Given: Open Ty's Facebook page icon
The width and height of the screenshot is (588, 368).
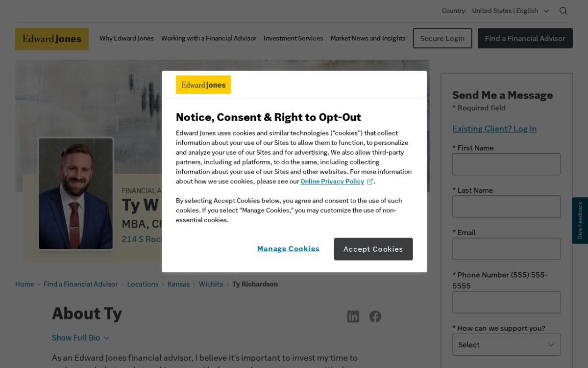Looking at the screenshot, I should (x=375, y=316).
